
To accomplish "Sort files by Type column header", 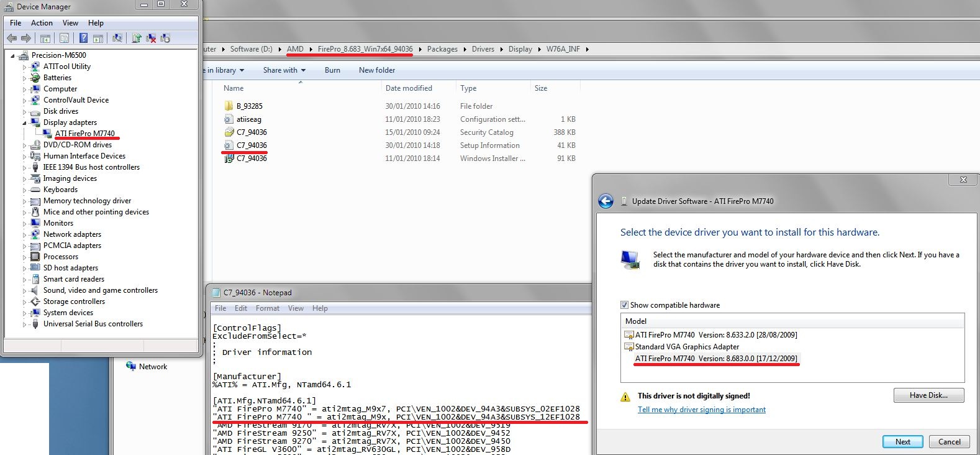I will click(468, 88).
